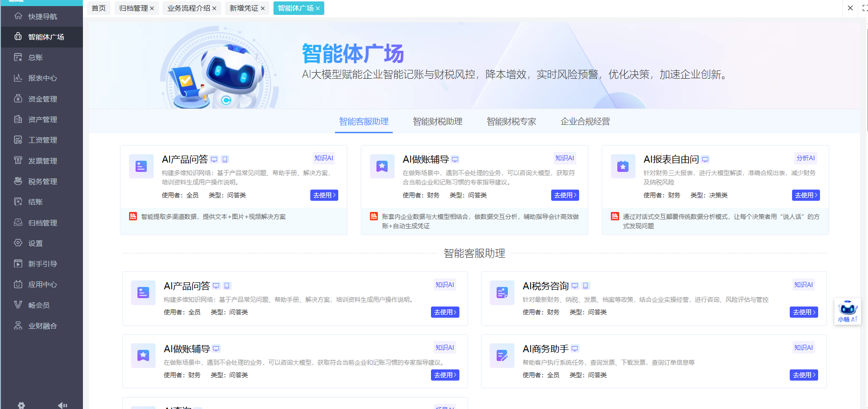This screenshot has width=868, height=409.
Task: Open 快捷导航 in the sidebar
Action: pyautogui.click(x=42, y=16)
